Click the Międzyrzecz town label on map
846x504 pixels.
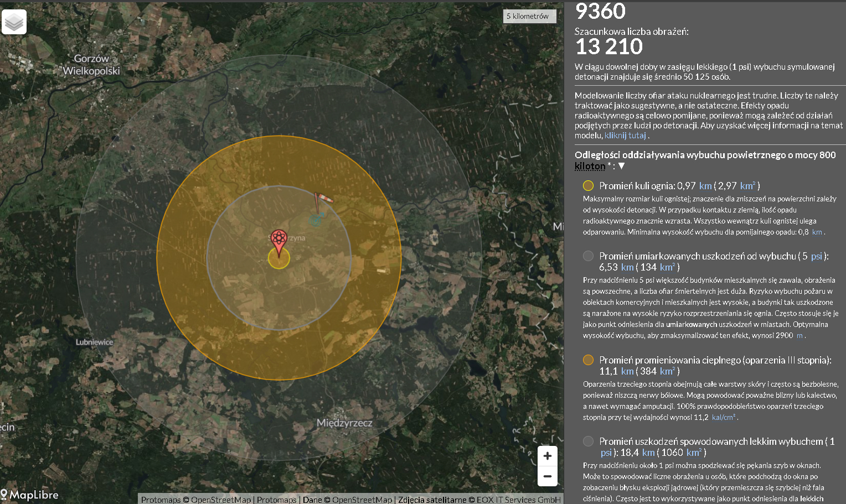344,423
